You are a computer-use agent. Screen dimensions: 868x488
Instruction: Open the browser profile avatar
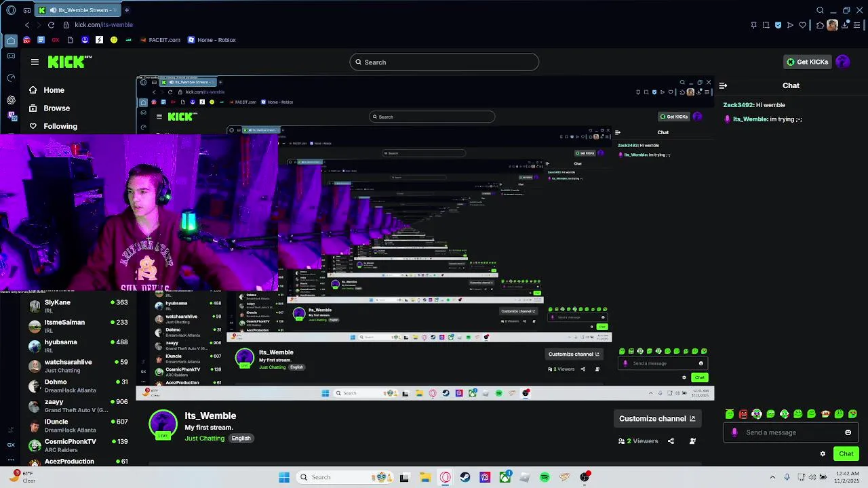pos(832,25)
